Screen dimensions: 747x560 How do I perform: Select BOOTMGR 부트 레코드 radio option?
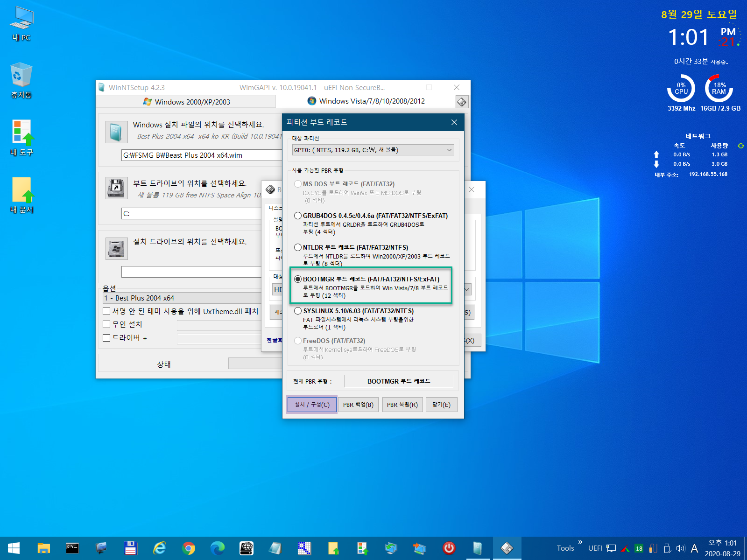[298, 279]
